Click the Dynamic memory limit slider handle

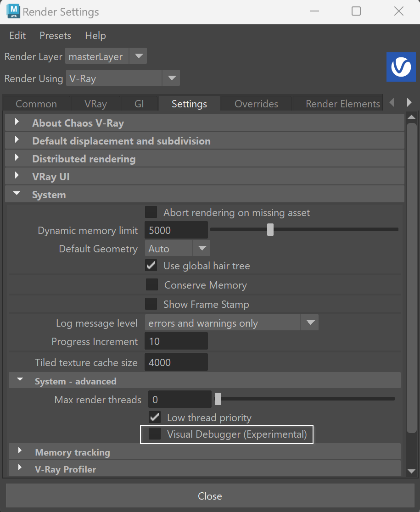click(270, 229)
